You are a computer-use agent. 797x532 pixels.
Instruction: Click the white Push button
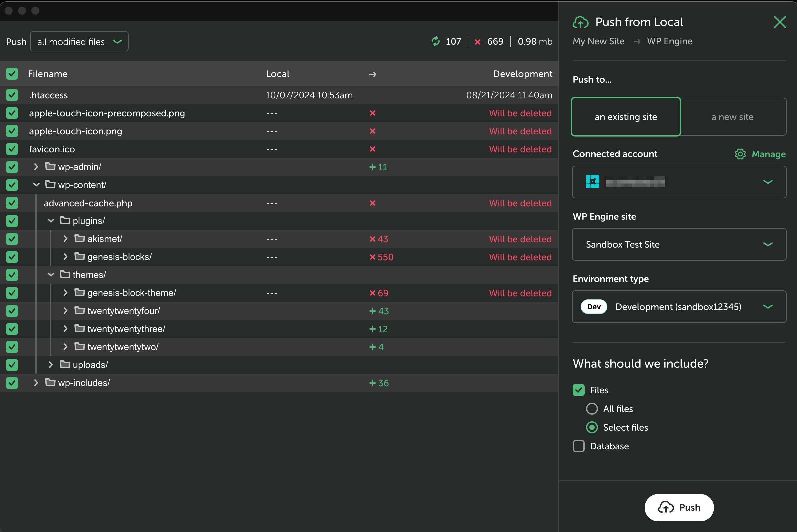click(679, 507)
